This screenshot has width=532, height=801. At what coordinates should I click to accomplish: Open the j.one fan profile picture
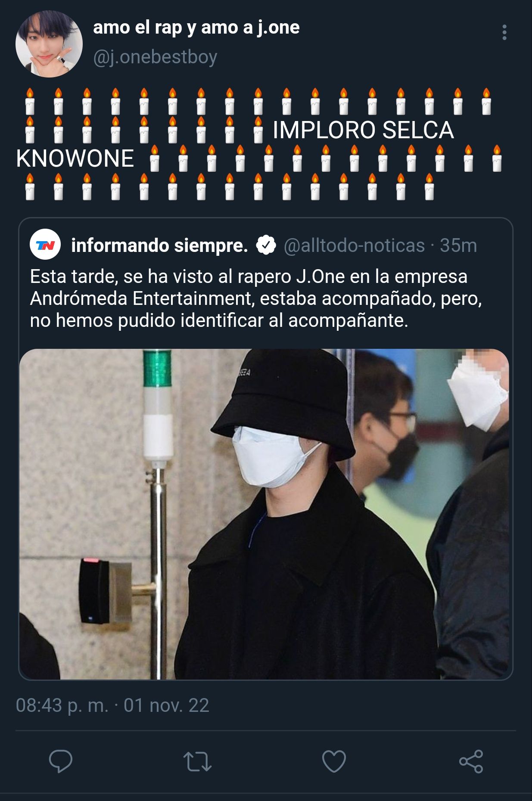(x=49, y=44)
